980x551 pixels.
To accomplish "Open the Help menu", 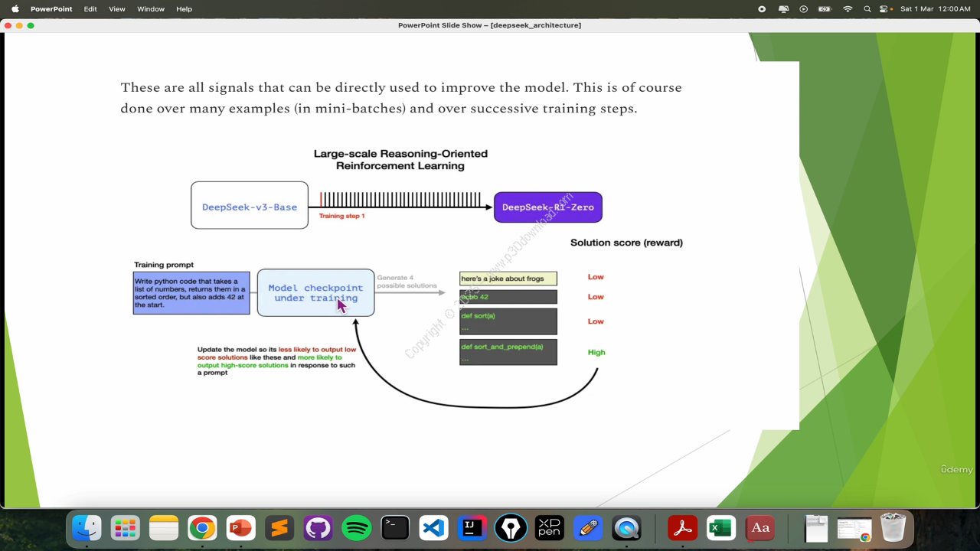I will (184, 9).
